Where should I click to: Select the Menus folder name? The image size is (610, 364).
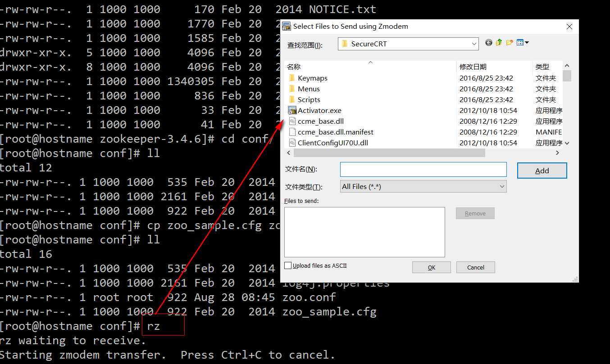309,89
